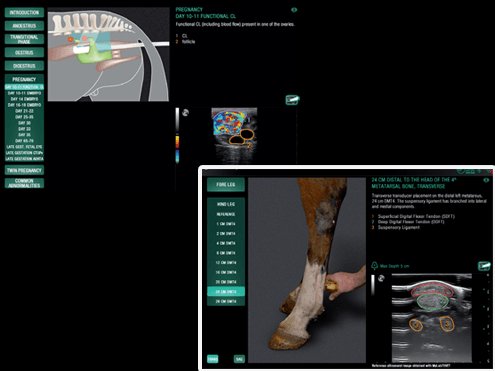Screen dimensions: 495x371
Task: Open the Introduction section
Action: point(24,12)
